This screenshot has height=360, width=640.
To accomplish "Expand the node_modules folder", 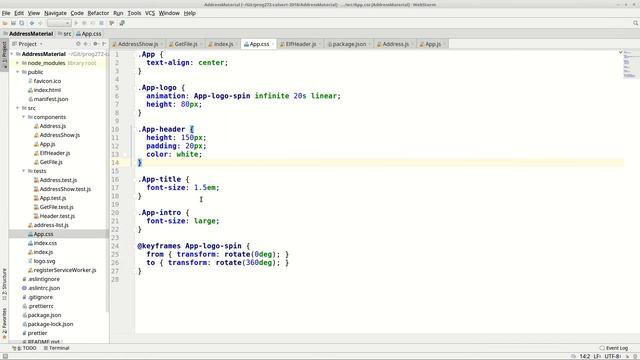I will coord(18,63).
